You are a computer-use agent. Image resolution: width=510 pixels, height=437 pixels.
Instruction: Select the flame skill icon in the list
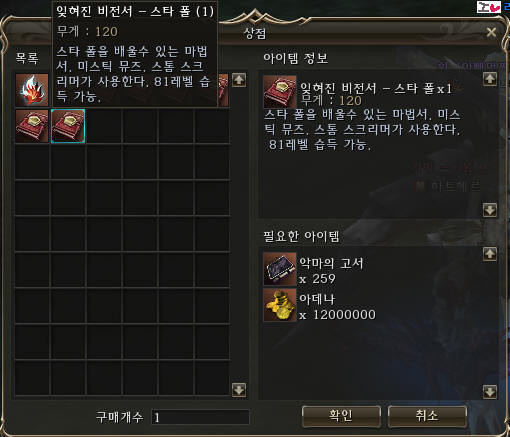(x=32, y=90)
